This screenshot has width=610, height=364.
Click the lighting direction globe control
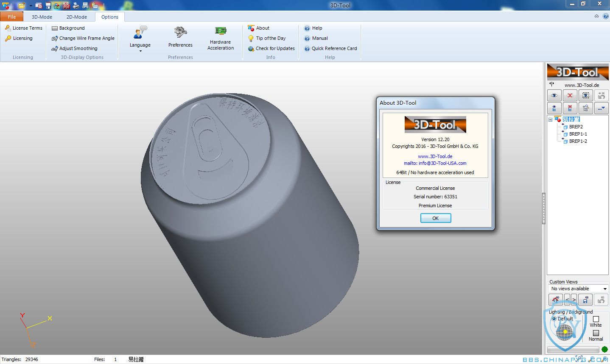[564, 333]
